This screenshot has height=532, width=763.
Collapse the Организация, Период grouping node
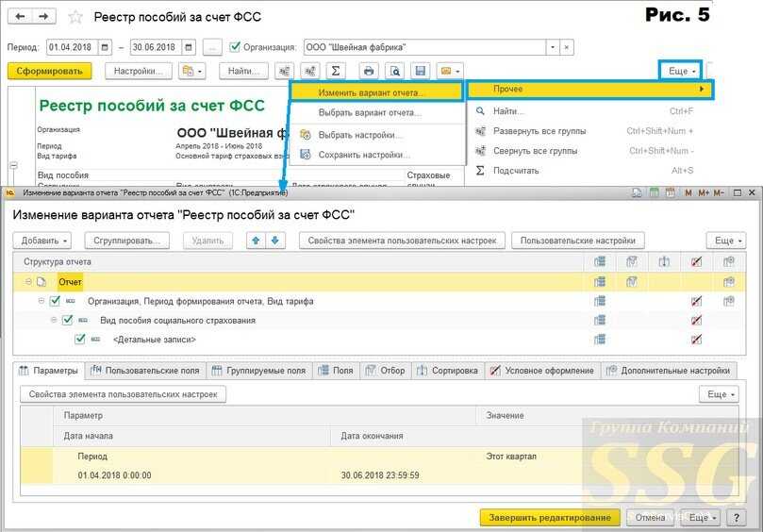(41, 301)
